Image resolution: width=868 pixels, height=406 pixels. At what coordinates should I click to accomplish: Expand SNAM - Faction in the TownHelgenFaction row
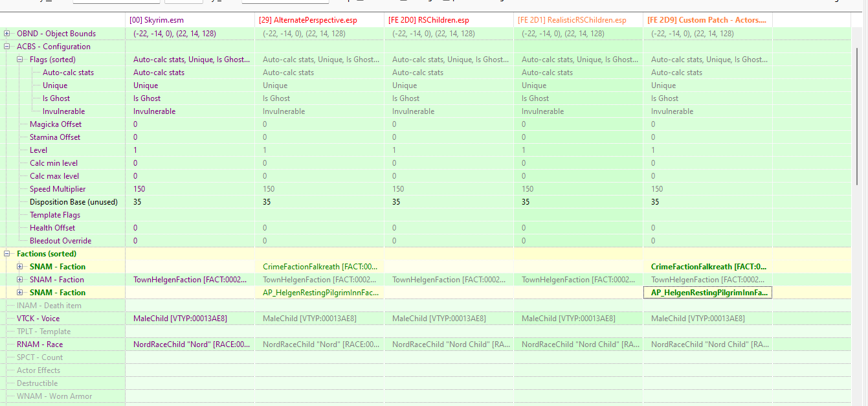[20, 280]
